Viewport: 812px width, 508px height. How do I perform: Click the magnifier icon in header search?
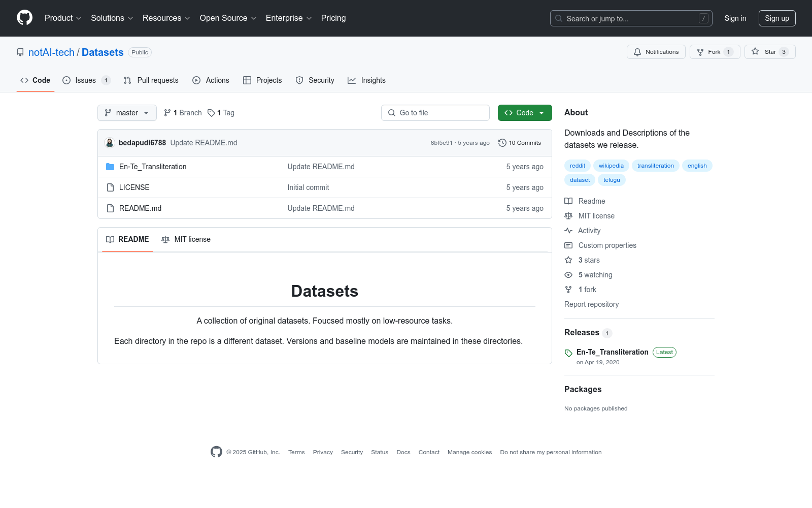[x=559, y=18]
